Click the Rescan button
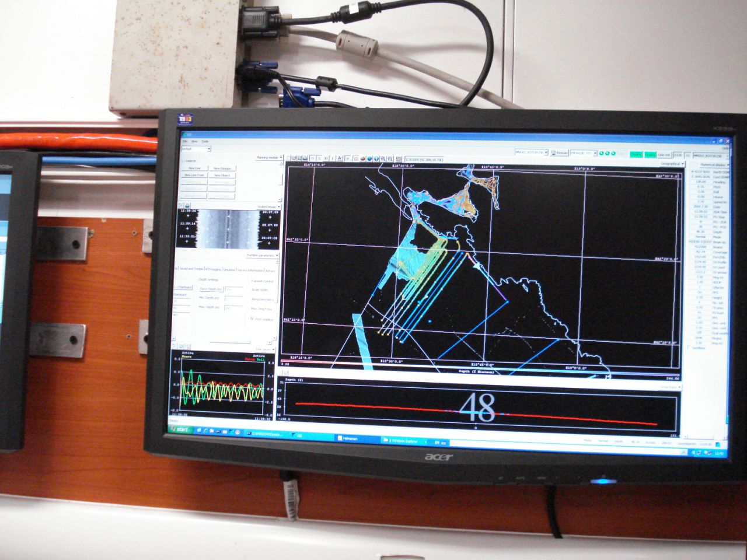Screen dimensions: 747x560 (559, 153)
